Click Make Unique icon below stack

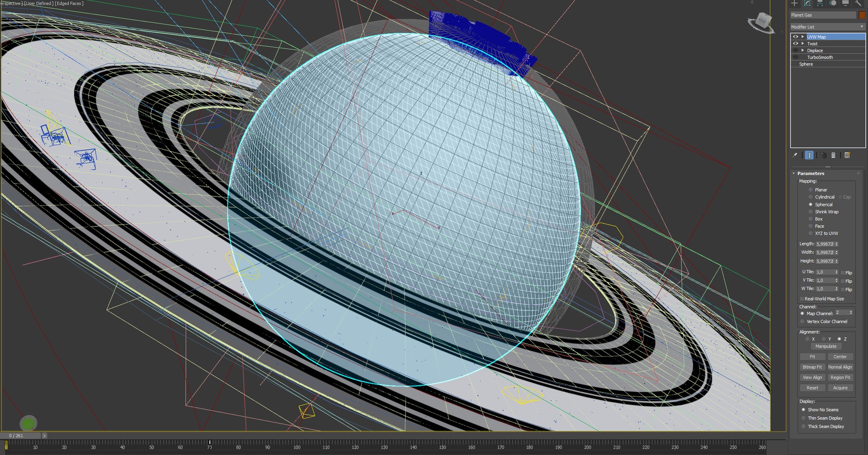tap(823, 155)
